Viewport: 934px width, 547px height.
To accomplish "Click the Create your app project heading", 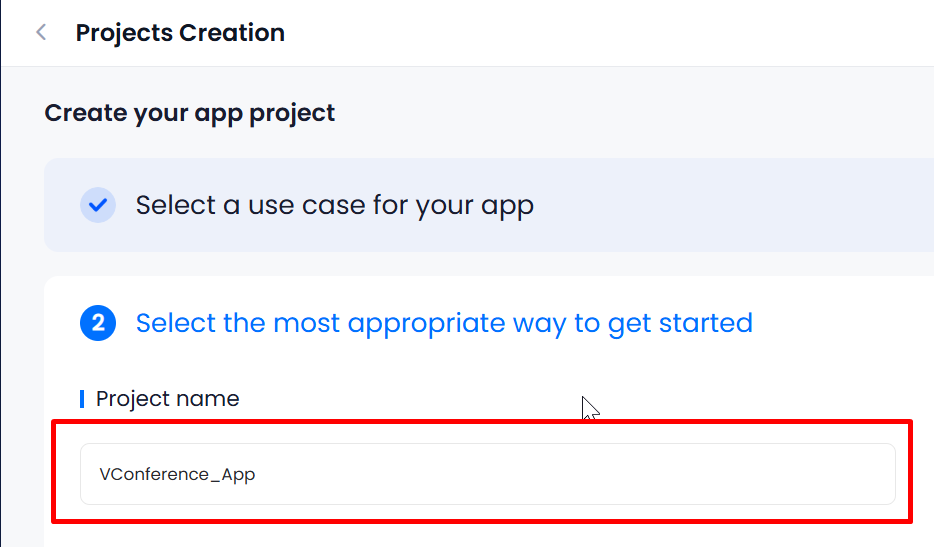I will coord(189,113).
